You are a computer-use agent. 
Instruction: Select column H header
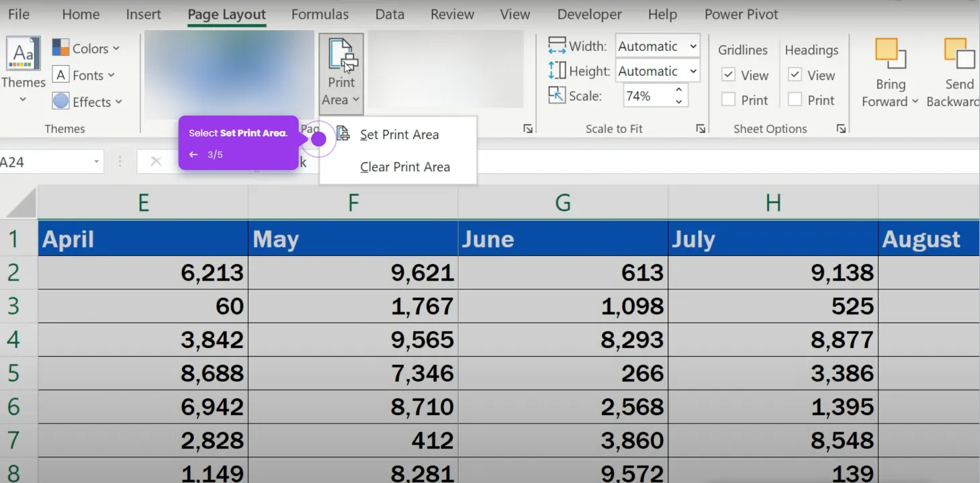[773, 202]
